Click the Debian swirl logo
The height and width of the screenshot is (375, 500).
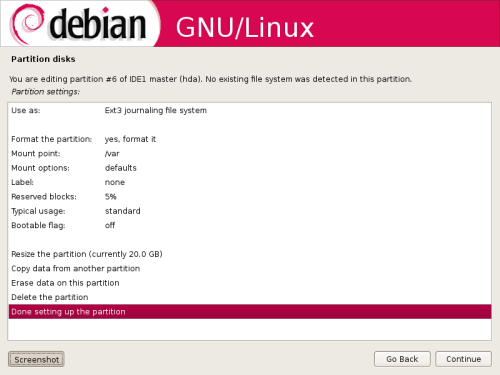pos(26,24)
